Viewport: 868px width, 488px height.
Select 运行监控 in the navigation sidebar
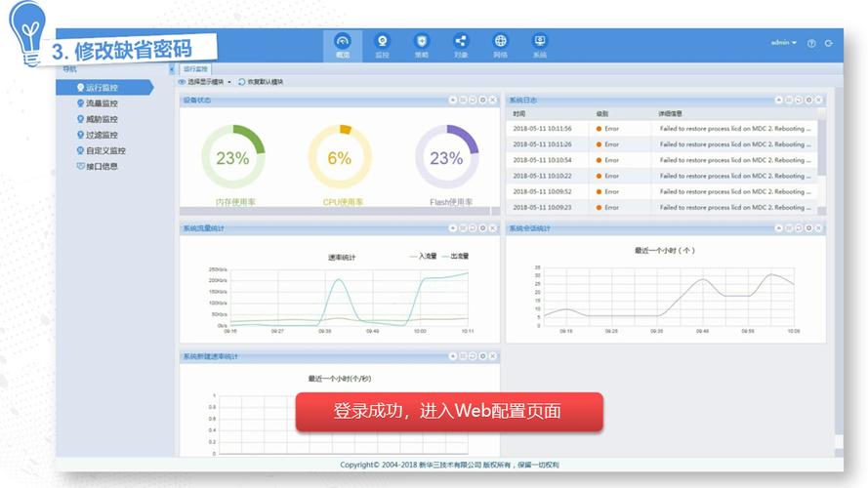[x=104, y=88]
